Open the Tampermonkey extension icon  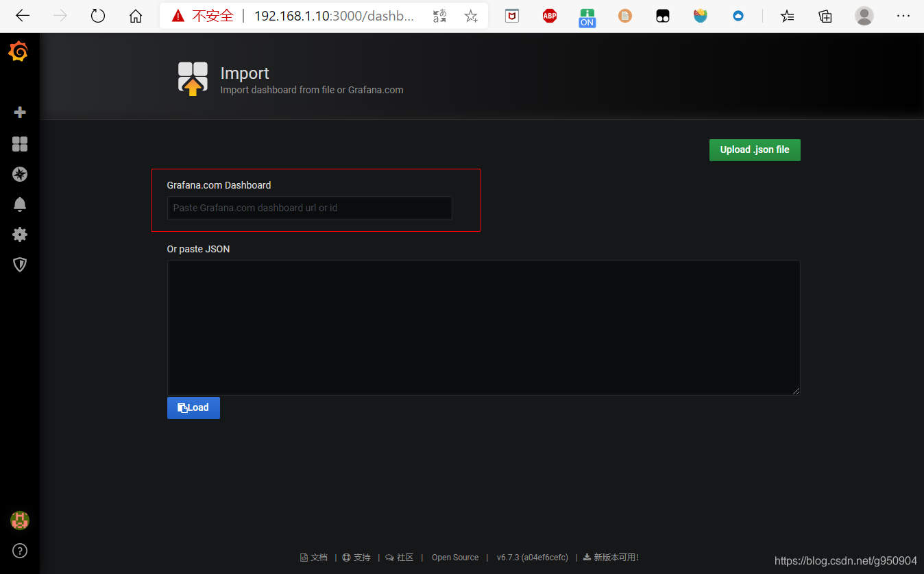click(663, 16)
